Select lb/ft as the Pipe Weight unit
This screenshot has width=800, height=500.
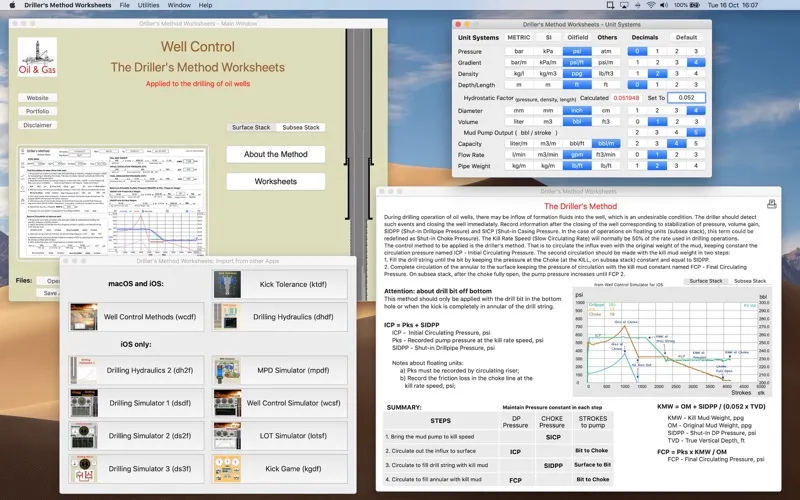point(577,166)
